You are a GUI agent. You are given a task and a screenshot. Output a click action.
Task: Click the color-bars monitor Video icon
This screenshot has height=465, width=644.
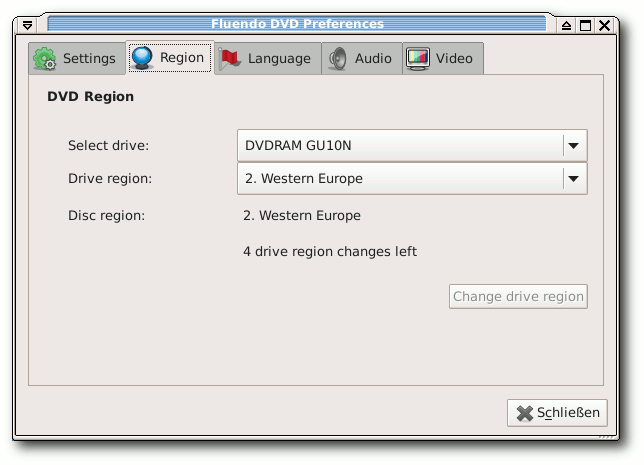click(x=418, y=59)
